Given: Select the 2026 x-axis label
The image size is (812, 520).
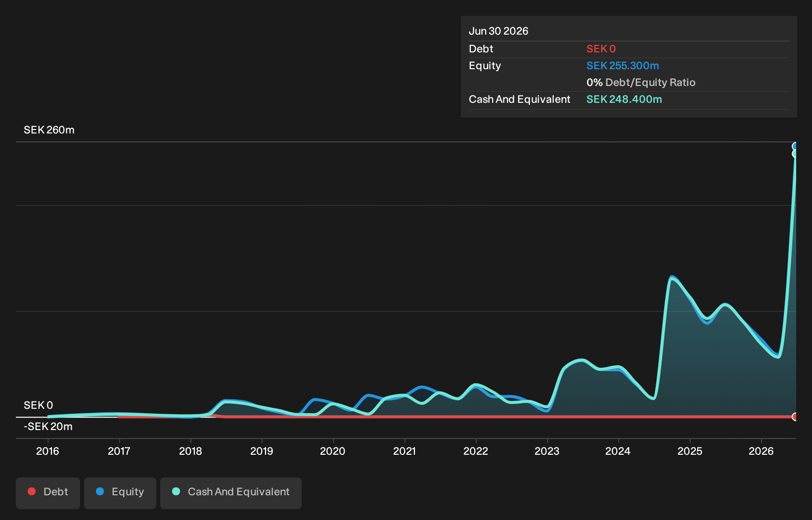Looking at the screenshot, I should (x=761, y=451).
